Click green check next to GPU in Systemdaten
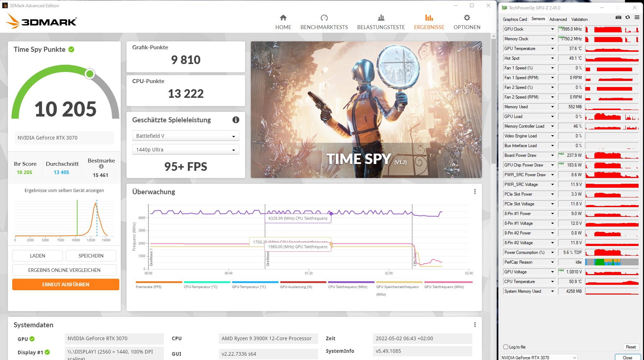Screen dimensions: 644x360 point(32,339)
